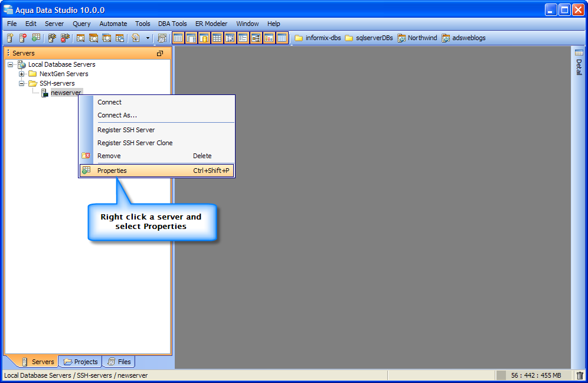Open the DBA Tools menu
Viewport: 588px width, 383px height.
point(172,24)
